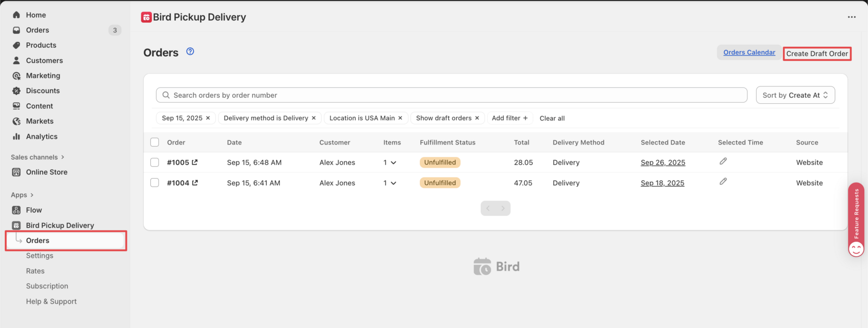Click the Create Draft Order button
This screenshot has width=868, height=328.
(817, 53)
